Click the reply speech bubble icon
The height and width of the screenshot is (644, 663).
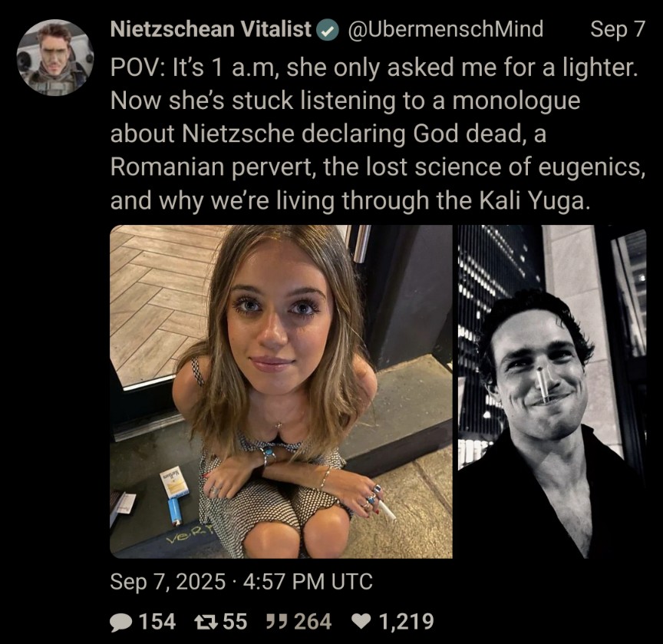[120, 621]
